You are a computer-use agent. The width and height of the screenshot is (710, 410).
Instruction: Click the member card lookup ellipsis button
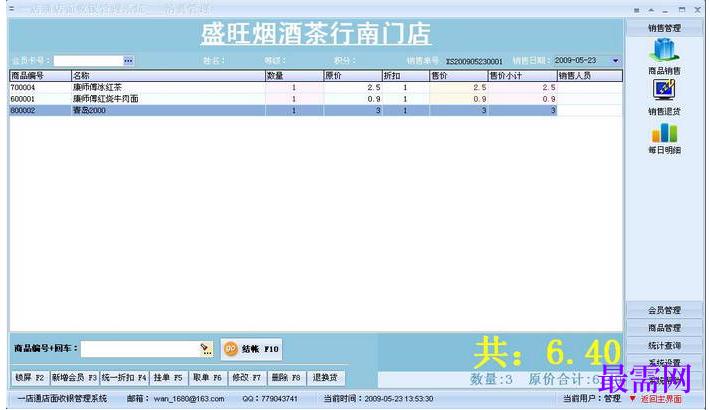(x=128, y=61)
